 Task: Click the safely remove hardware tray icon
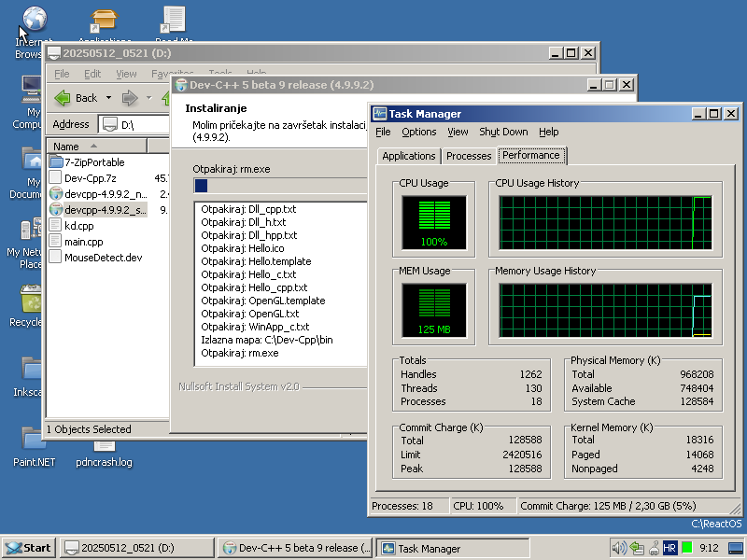(654, 548)
